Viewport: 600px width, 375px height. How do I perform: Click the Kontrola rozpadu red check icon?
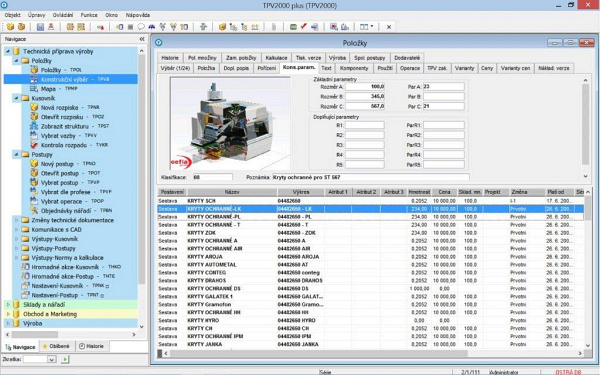point(34,145)
